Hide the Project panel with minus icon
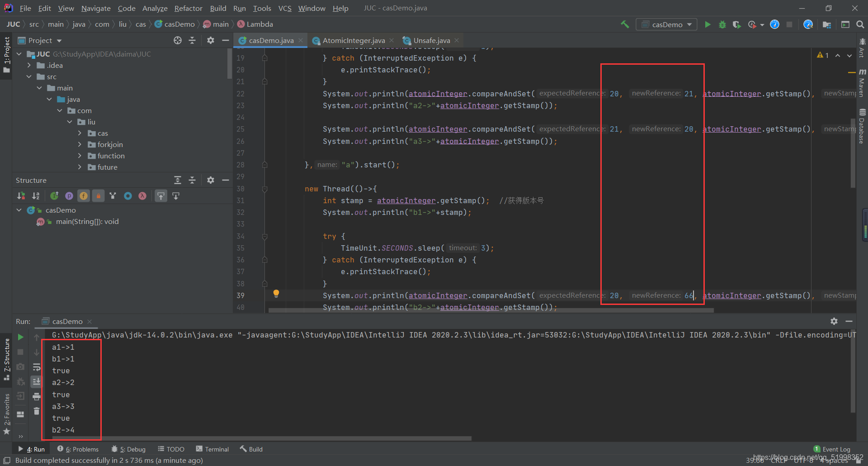Image resolution: width=868 pixels, height=466 pixels. 225,40
